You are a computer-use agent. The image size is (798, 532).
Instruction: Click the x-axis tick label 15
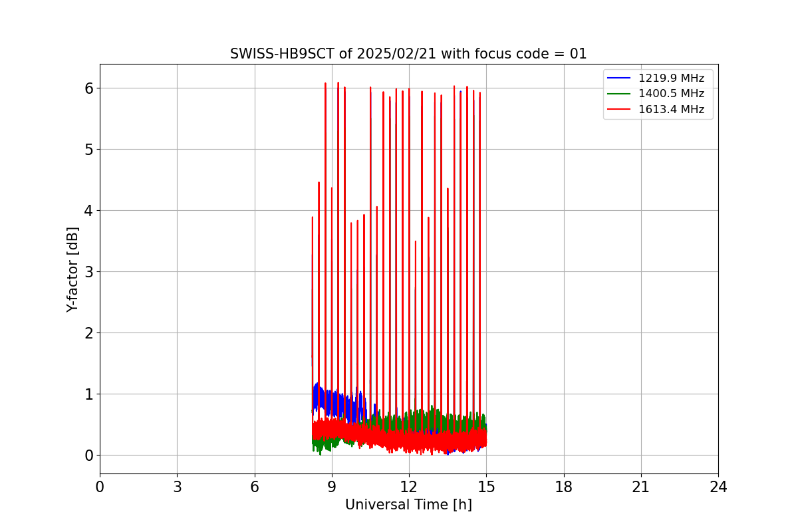tap(486, 487)
